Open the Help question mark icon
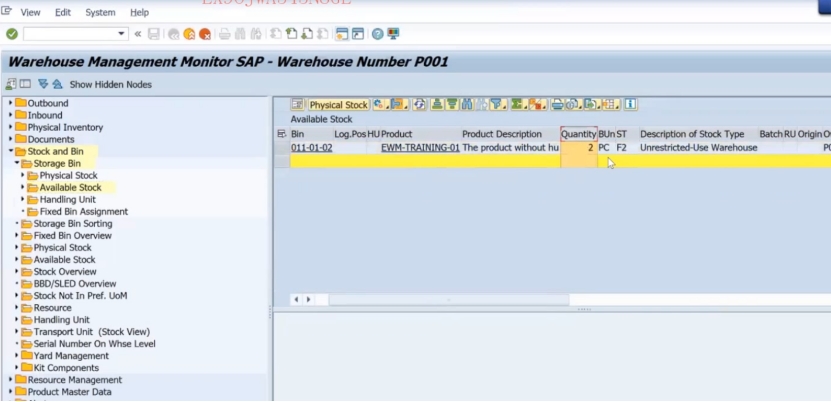This screenshot has width=831, height=402. [377, 34]
